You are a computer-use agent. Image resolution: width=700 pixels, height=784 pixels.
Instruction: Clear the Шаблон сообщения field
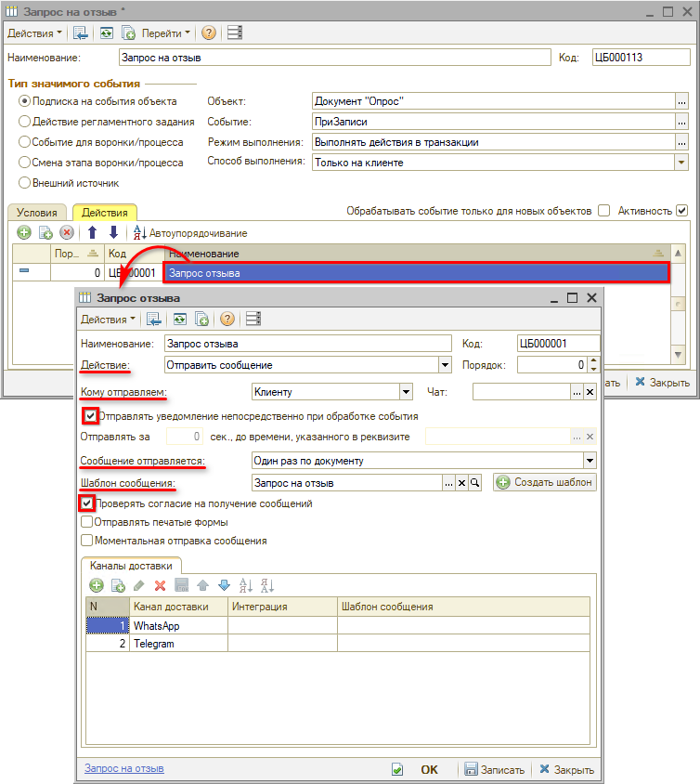click(461, 483)
